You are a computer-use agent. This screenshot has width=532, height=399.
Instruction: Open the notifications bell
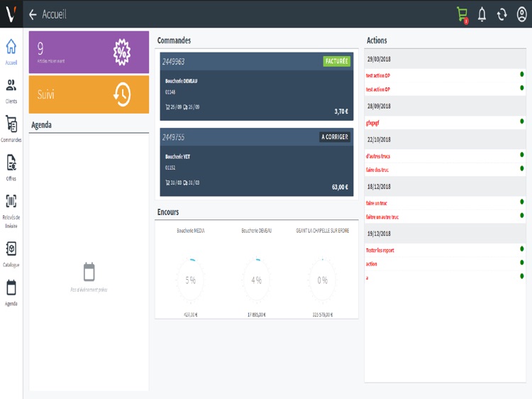click(x=482, y=15)
